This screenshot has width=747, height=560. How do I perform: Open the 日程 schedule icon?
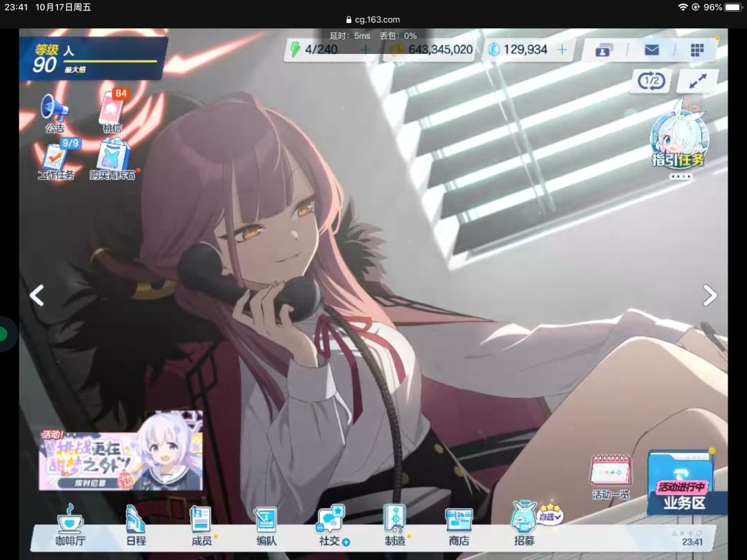(x=136, y=525)
